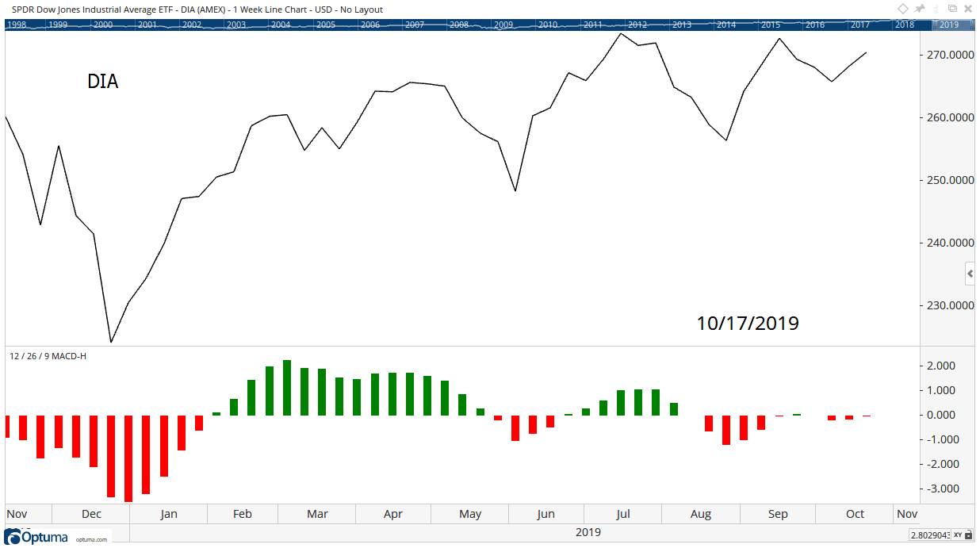Click the -3.000 MACD axis label
Screen dimensions: 980x548
tap(944, 489)
